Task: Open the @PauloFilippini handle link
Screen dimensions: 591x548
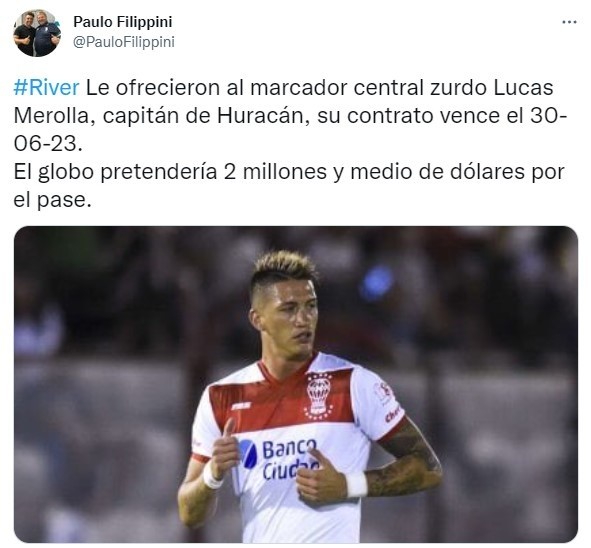Action: tap(124, 42)
